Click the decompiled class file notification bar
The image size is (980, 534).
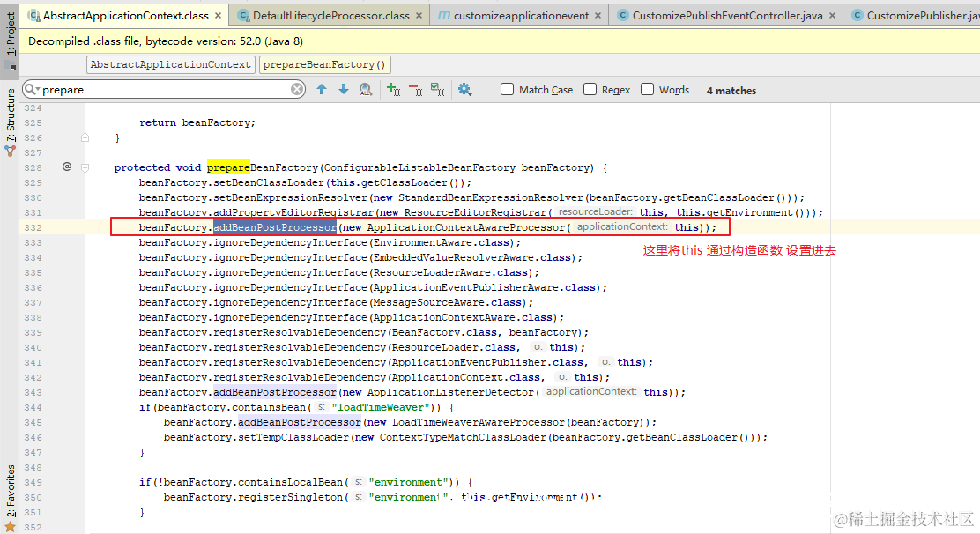500,41
